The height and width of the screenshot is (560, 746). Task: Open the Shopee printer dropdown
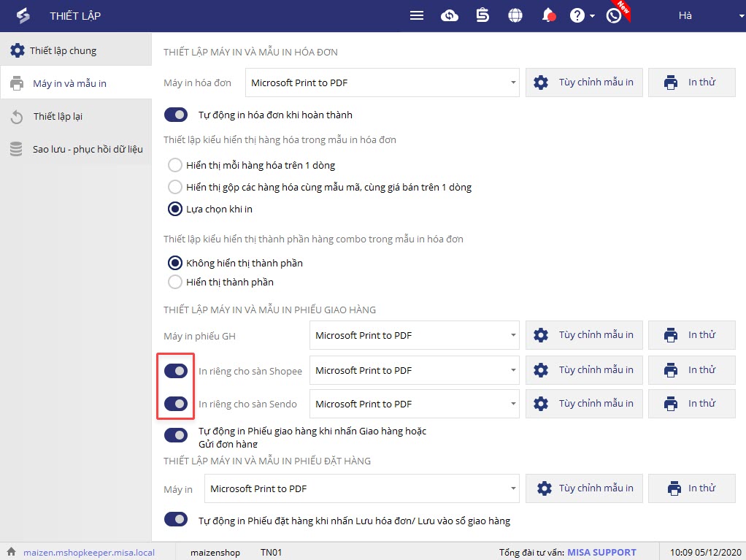(x=415, y=370)
